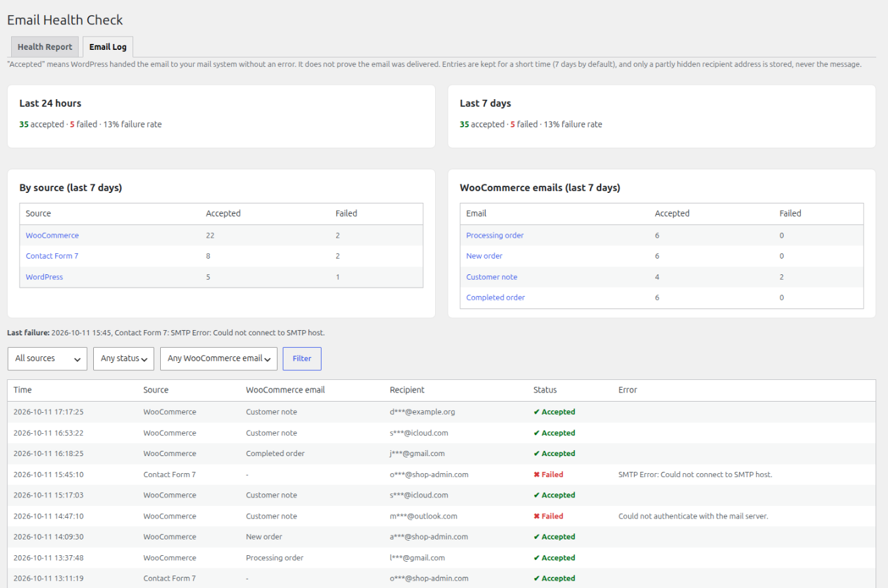The image size is (888, 588).
Task: Select recipient l***@gmail.com
Action: coord(417,558)
